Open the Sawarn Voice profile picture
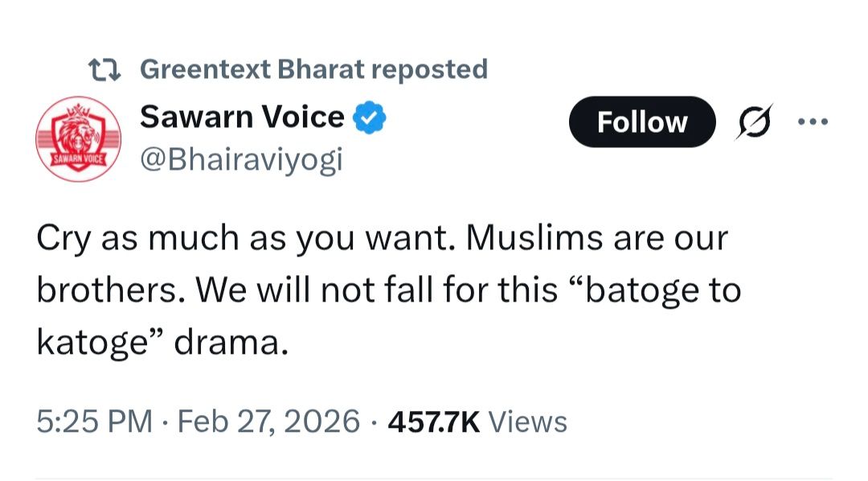 [x=79, y=136]
